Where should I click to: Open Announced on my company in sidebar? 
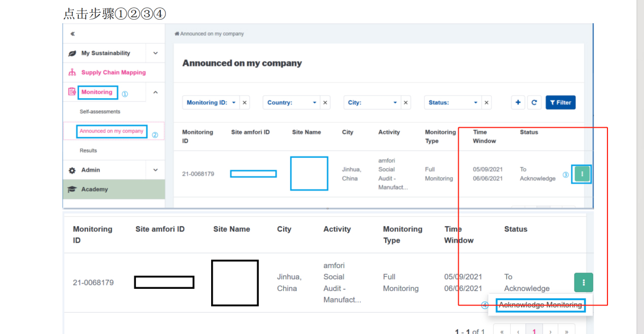point(112,131)
